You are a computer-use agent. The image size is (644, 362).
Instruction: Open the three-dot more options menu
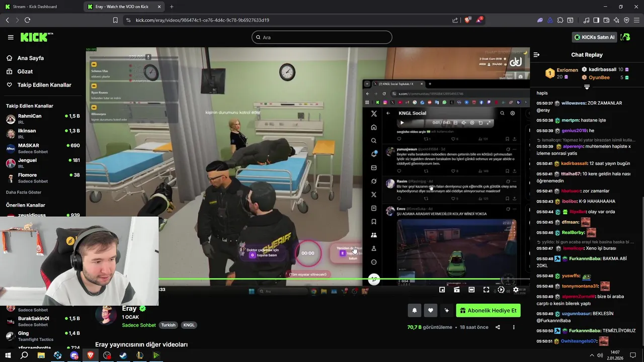click(x=514, y=327)
